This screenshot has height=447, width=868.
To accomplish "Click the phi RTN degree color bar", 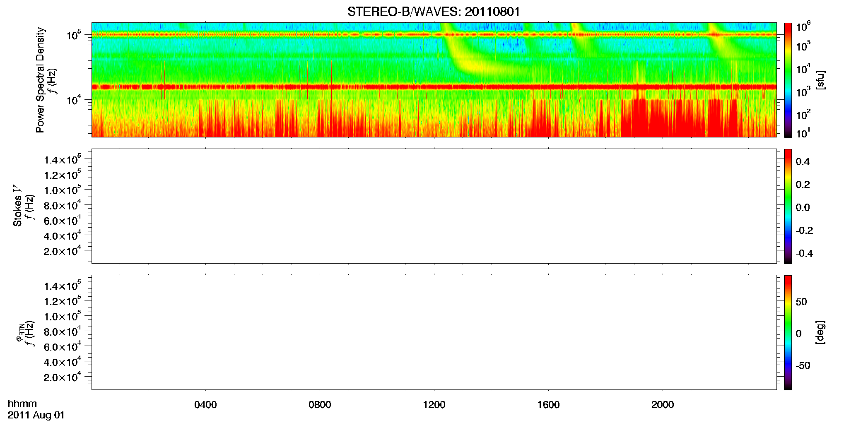I will coord(788,332).
